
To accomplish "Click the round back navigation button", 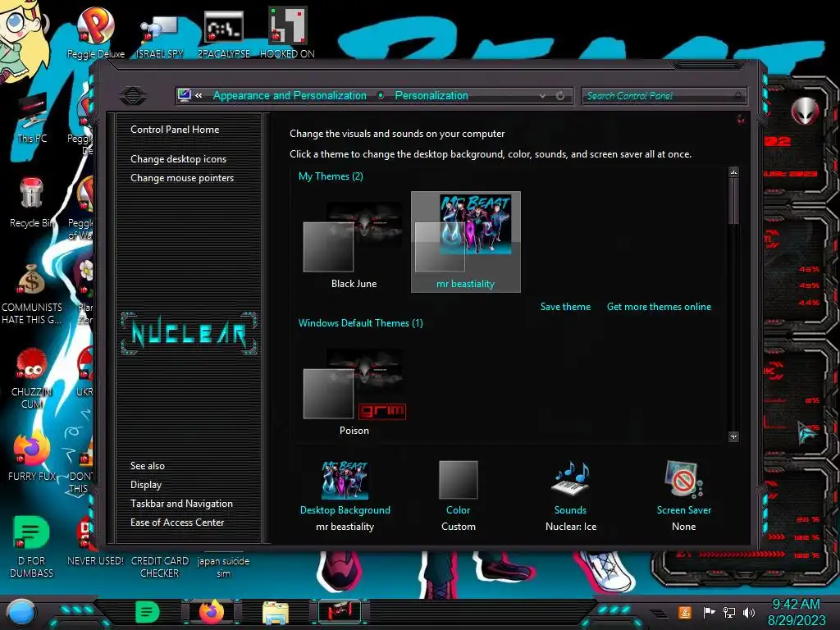I will click(133, 96).
